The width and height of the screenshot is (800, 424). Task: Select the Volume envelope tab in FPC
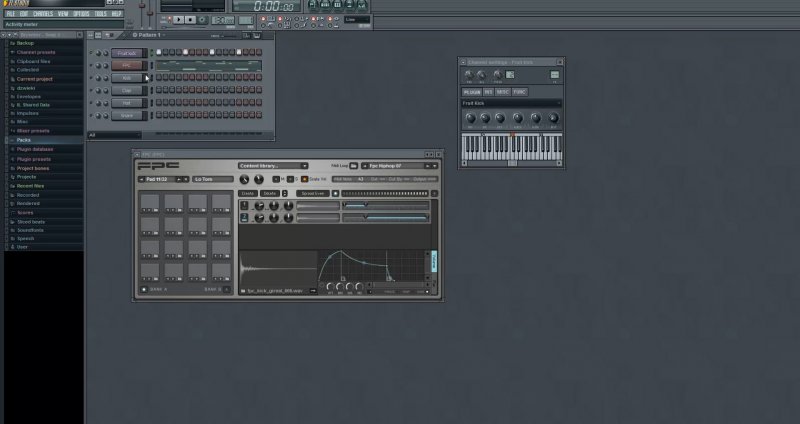[x=433, y=261]
